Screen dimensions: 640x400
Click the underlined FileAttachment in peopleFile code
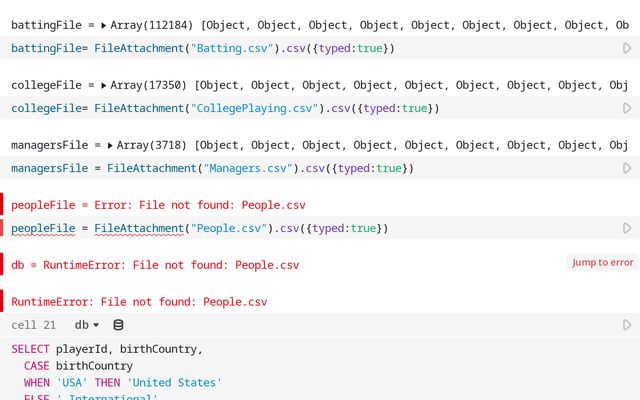(138, 229)
